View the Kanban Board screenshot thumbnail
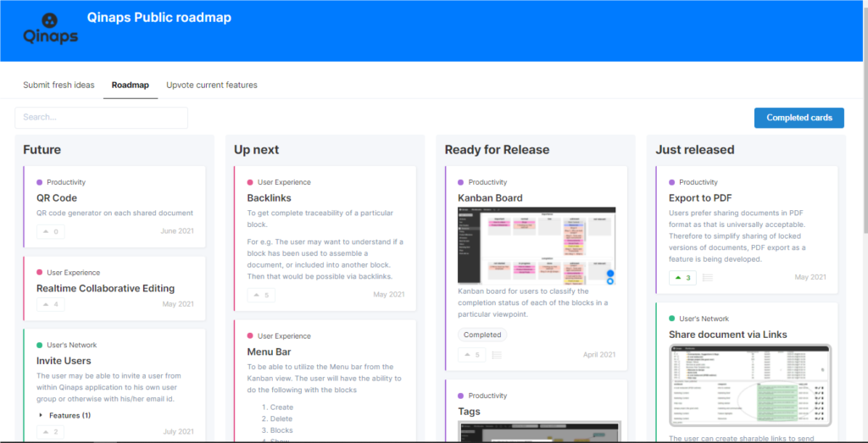Viewport: 868px width, 443px height. 537,246
